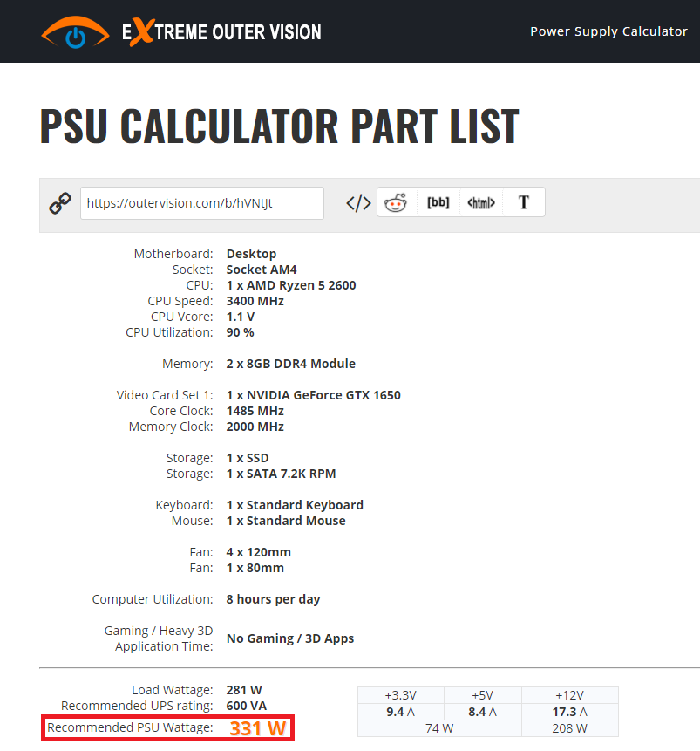
Task: Click the 74 W combined rail cell
Action: [439, 728]
